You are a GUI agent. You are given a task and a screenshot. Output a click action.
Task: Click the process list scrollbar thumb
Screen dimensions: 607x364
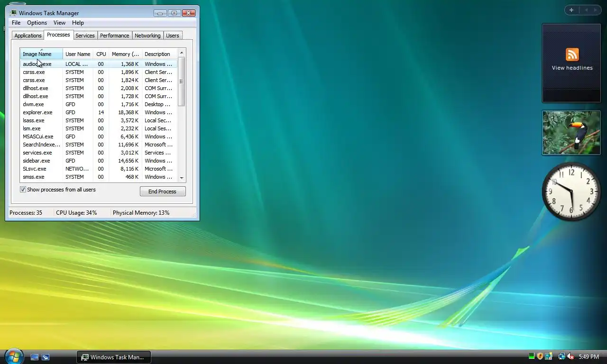[x=182, y=81]
